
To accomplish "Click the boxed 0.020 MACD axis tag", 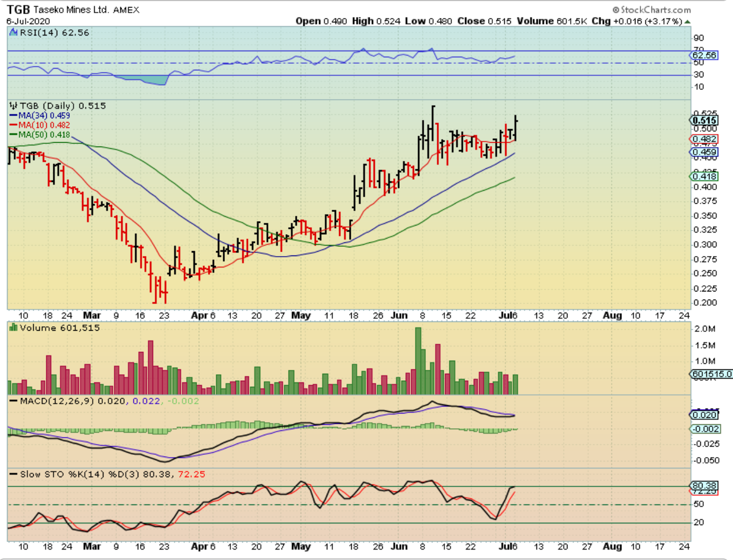I will pos(704,415).
